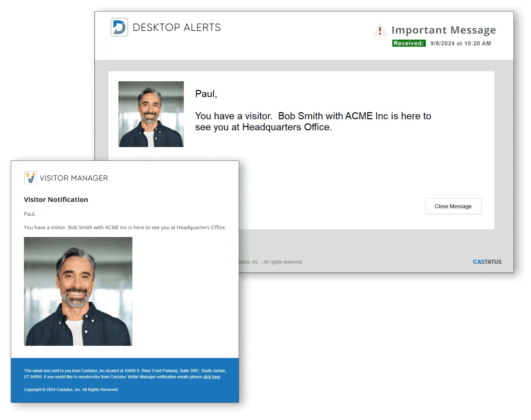Click the large visitor photo in the email
This screenshot has width=531, height=420.
(78, 291)
